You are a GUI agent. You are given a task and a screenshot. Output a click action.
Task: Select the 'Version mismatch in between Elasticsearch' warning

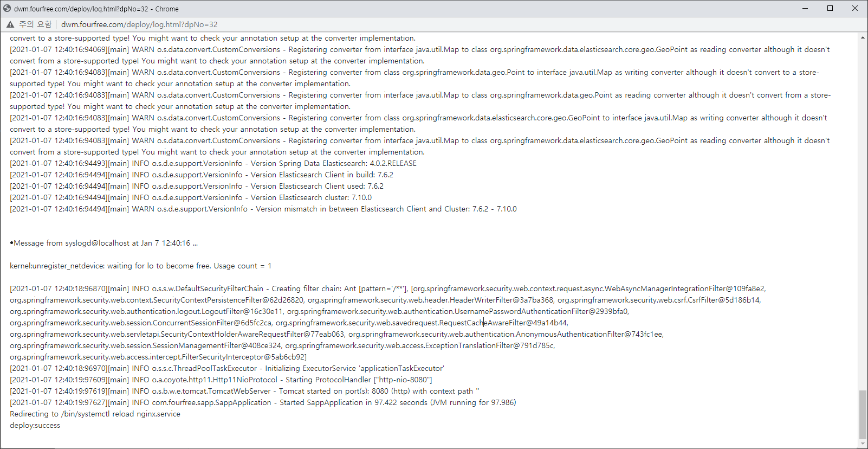(x=263, y=209)
